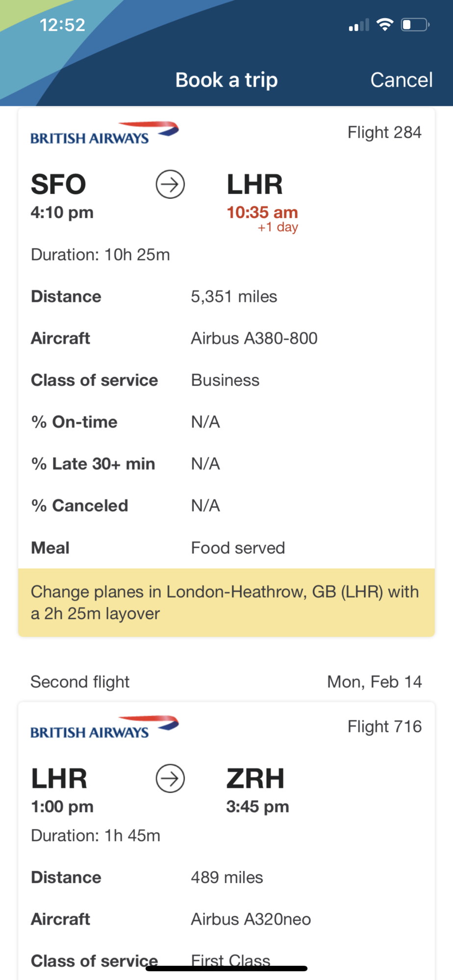Tap the red 10:35 am arrival time
The image size is (453, 980).
[262, 212]
